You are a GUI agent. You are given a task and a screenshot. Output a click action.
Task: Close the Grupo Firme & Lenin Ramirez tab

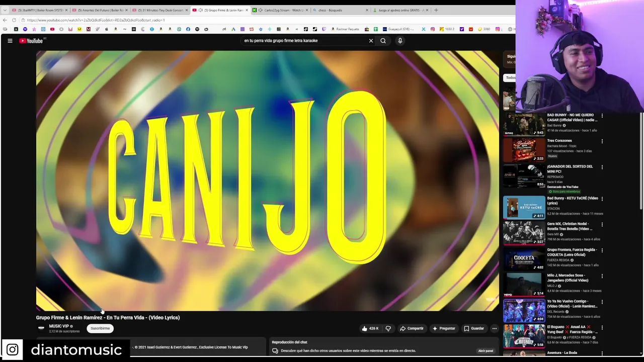point(247,10)
